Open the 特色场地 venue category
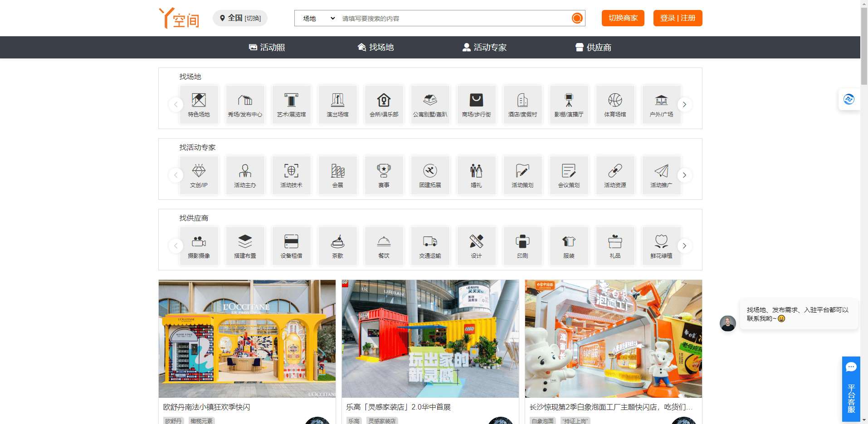 [x=199, y=105]
